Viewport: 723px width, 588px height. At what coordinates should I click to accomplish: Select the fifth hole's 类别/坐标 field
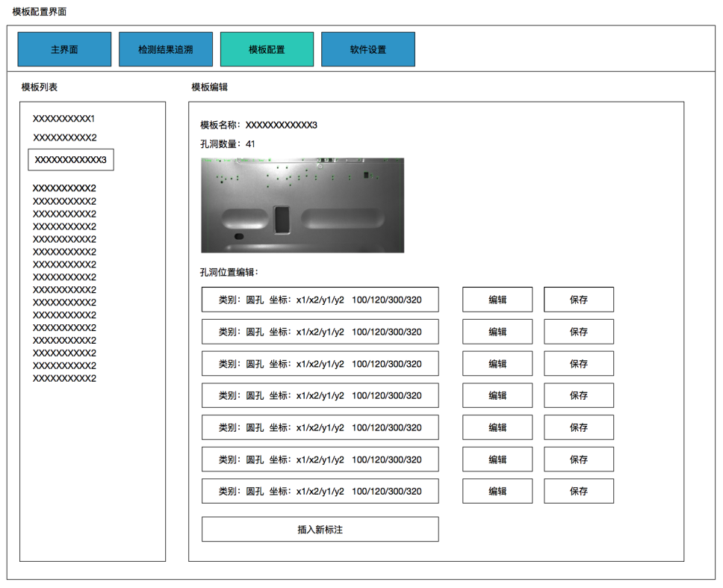pos(320,427)
